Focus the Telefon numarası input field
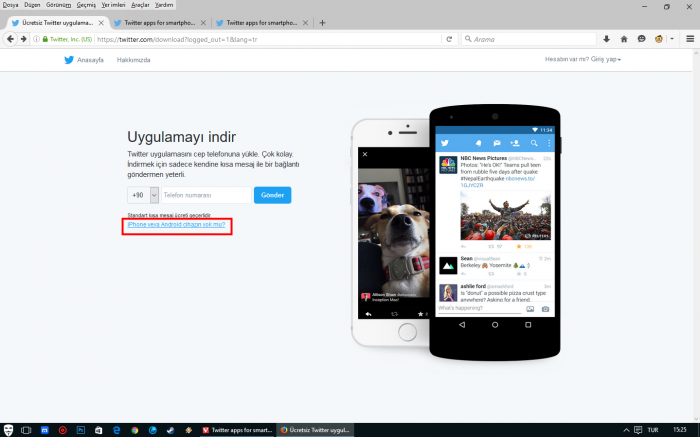 coord(206,195)
